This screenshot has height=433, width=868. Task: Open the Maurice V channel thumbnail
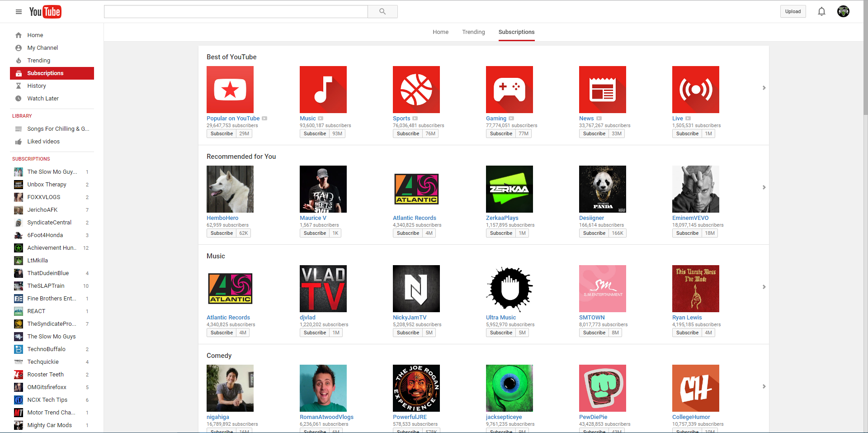pos(323,189)
